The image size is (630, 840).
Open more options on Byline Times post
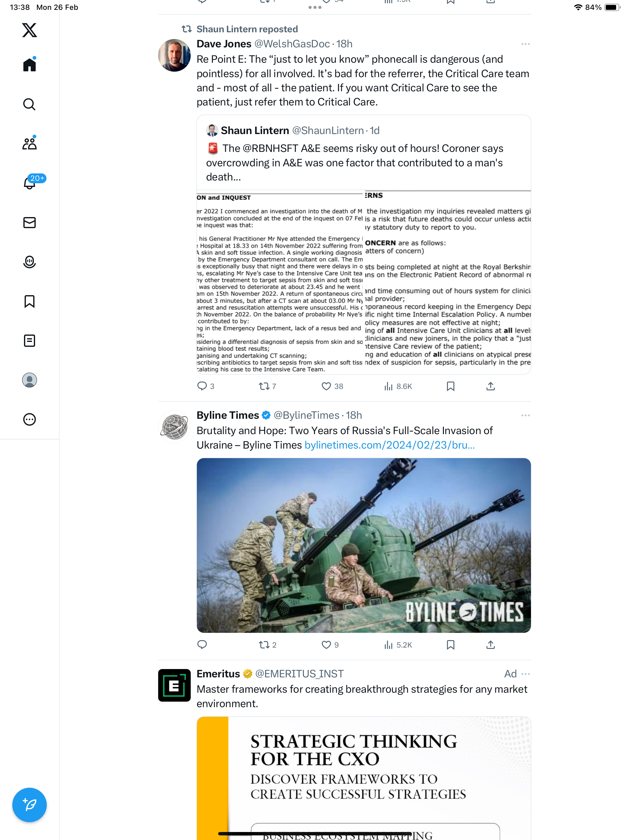point(525,415)
